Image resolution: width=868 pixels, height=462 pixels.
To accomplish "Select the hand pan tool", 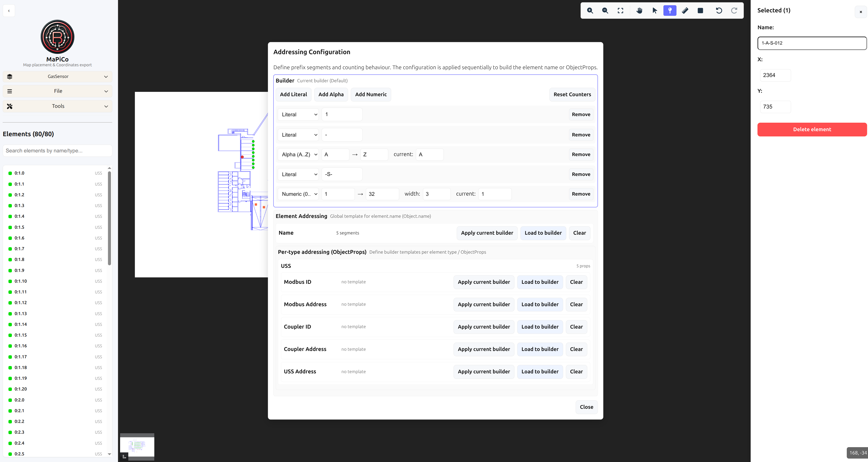I will [x=639, y=11].
